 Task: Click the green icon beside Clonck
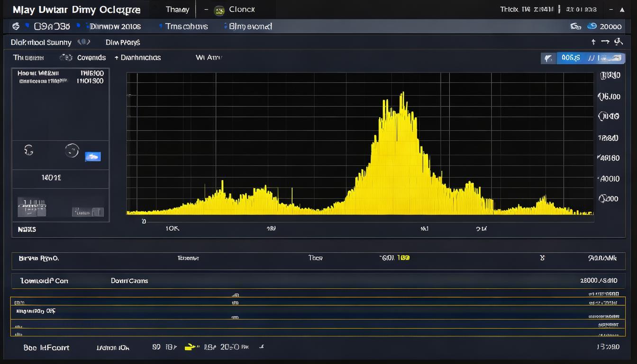click(x=219, y=10)
